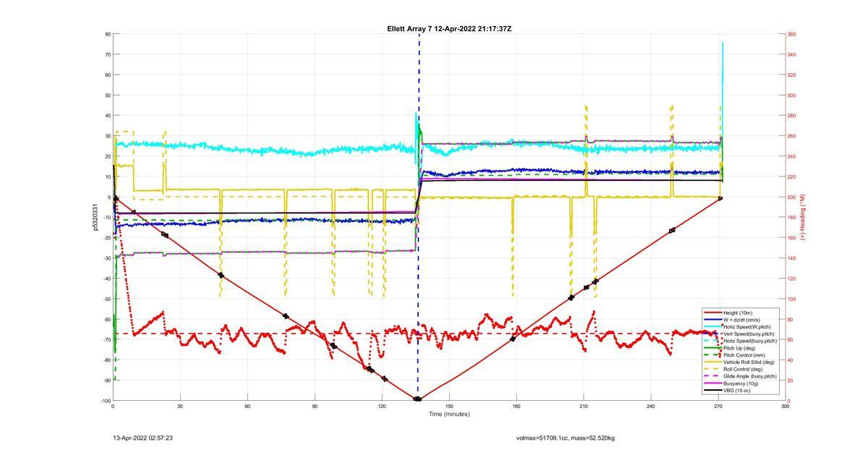Click the '260' heading axis tick
Image resolution: width=868 pixels, height=450 pixels.
(793, 136)
